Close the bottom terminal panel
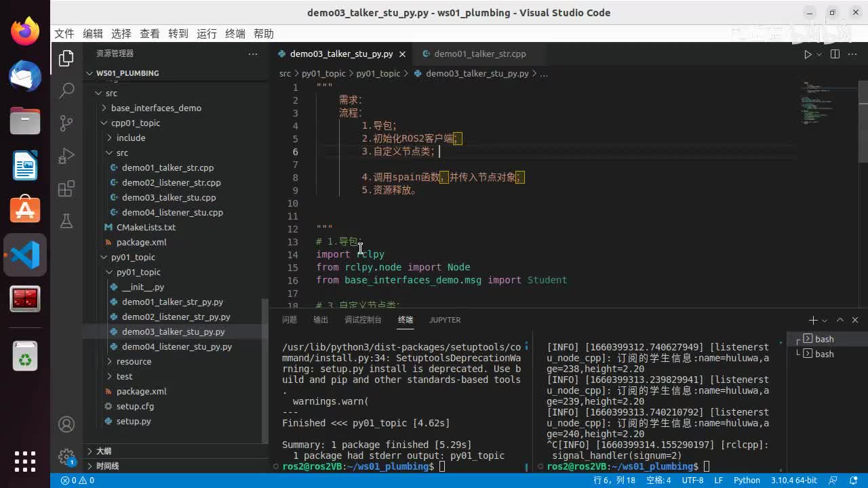Image resolution: width=868 pixels, height=488 pixels. tap(855, 320)
